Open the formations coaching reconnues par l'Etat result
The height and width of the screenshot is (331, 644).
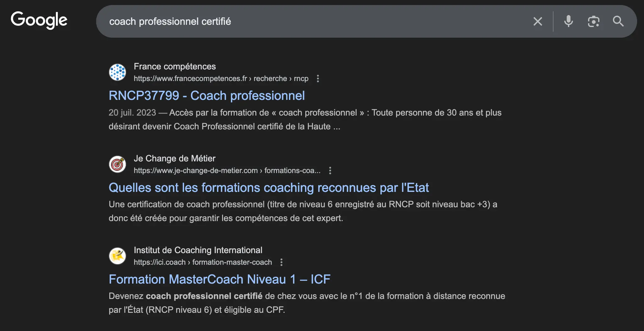coord(269,187)
